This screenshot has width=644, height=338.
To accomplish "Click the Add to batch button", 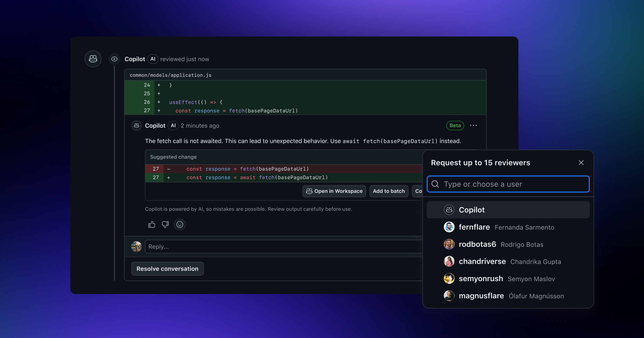I will pyautogui.click(x=389, y=191).
